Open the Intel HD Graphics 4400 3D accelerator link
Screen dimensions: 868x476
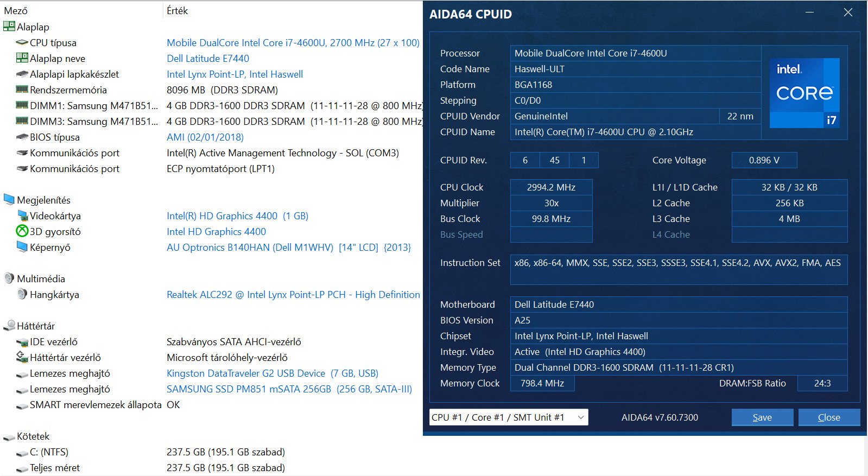pyautogui.click(x=216, y=231)
